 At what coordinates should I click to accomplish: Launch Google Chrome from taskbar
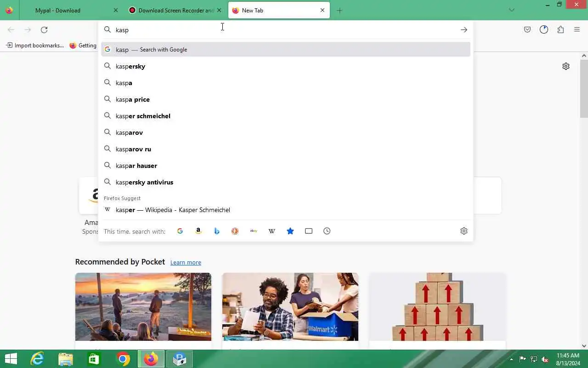[x=123, y=359]
